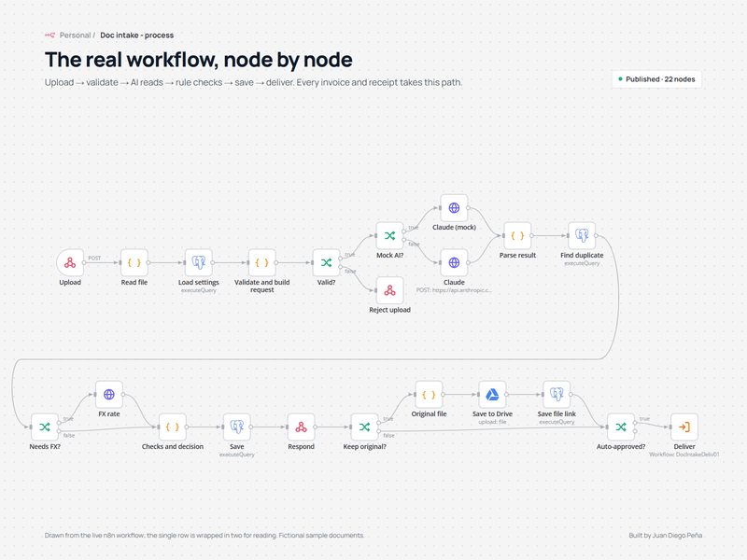Click the executeQuery label under Load settings
The width and height of the screenshot is (747, 560).
click(x=199, y=290)
